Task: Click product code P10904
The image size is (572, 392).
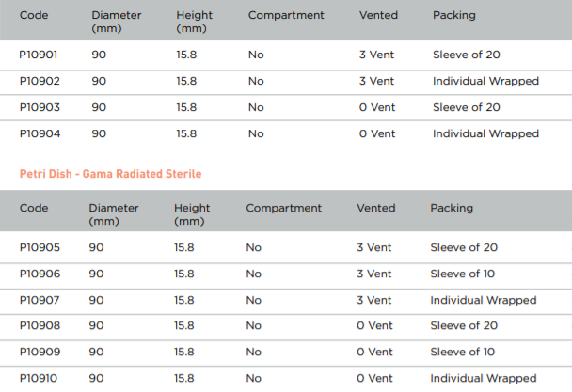Action: 40,133
